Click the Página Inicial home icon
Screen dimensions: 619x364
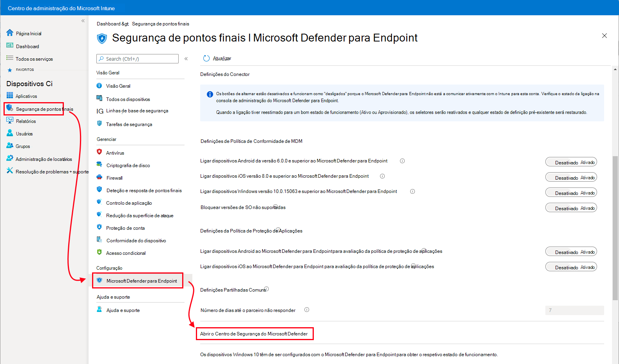10,33
